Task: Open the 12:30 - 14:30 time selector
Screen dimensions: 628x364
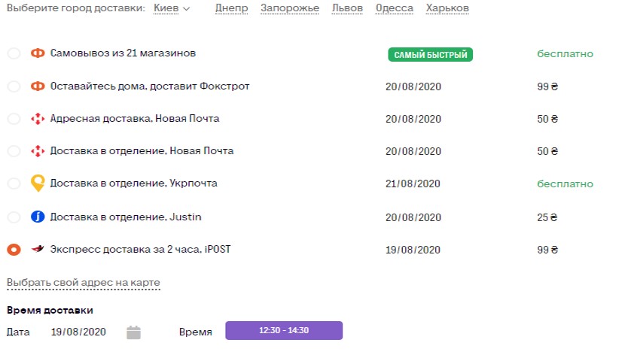Action: tap(284, 331)
